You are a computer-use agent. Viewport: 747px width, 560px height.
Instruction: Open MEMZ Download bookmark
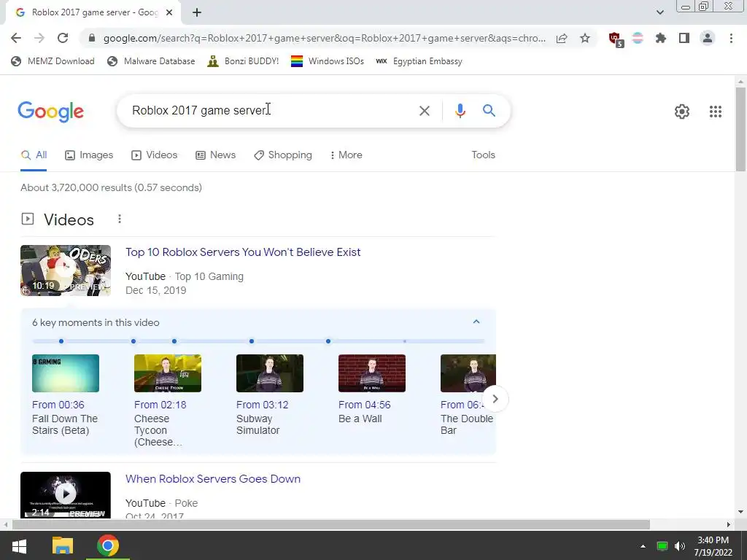(53, 61)
